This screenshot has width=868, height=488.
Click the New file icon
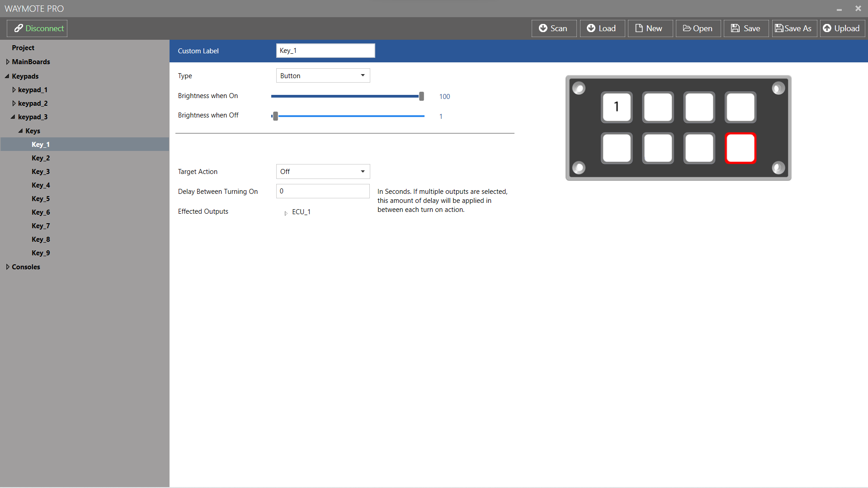tap(639, 28)
